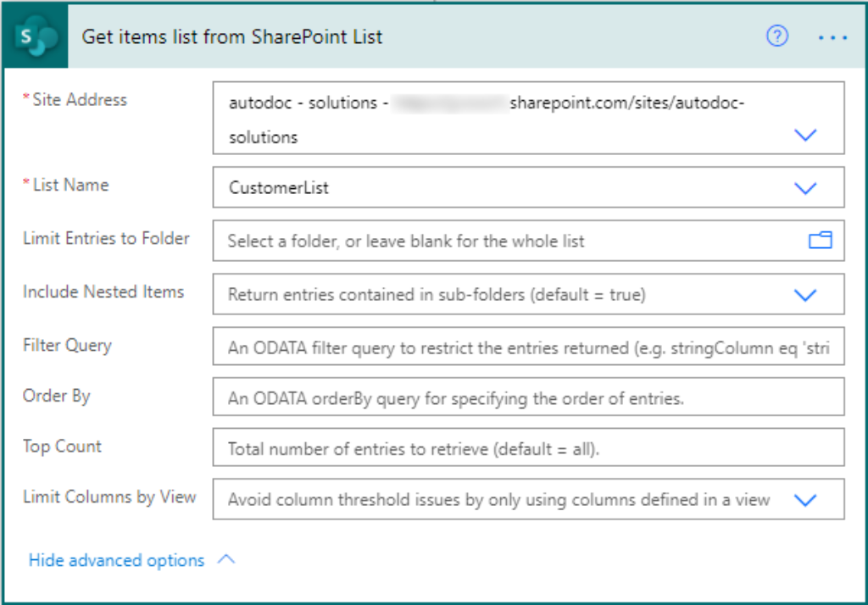Click into the Order By field

tap(527, 398)
